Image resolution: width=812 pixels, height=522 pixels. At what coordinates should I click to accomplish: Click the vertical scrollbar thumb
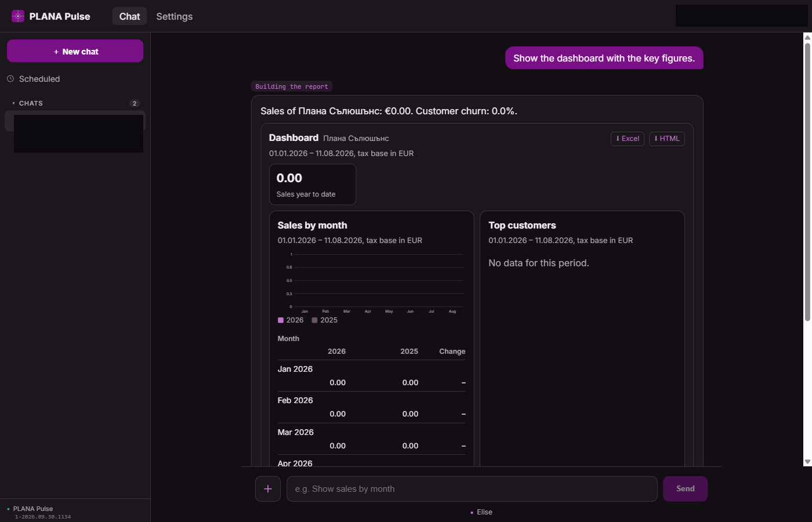pos(807,182)
